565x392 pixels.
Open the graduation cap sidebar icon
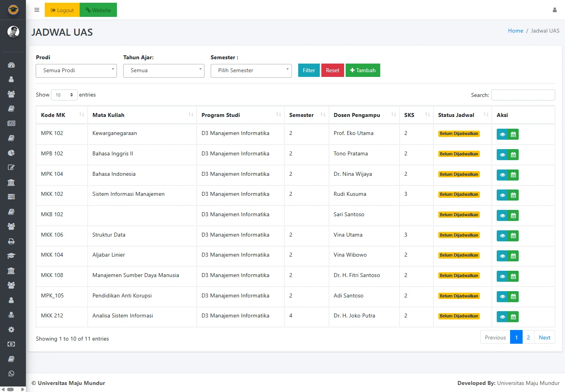click(11, 256)
